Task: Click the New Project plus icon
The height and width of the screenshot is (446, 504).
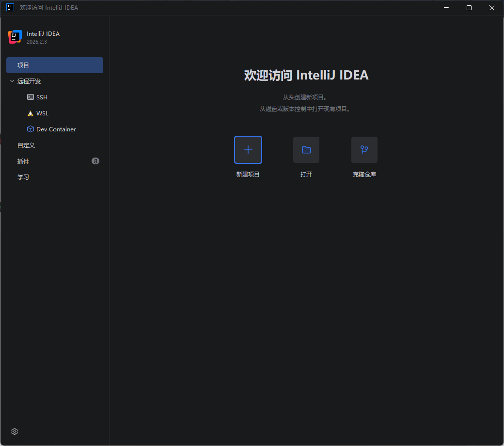Action: [248, 150]
